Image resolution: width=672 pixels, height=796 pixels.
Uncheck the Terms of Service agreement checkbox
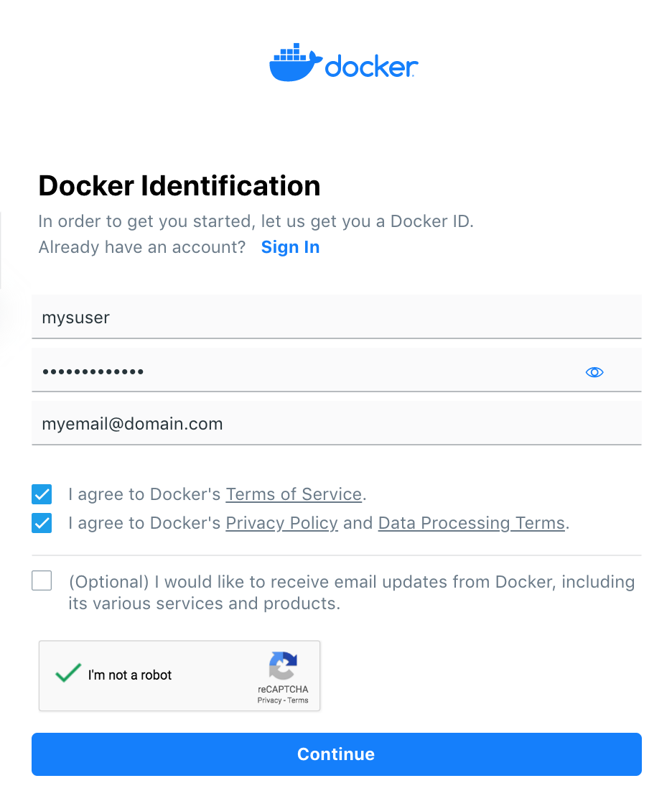point(42,494)
